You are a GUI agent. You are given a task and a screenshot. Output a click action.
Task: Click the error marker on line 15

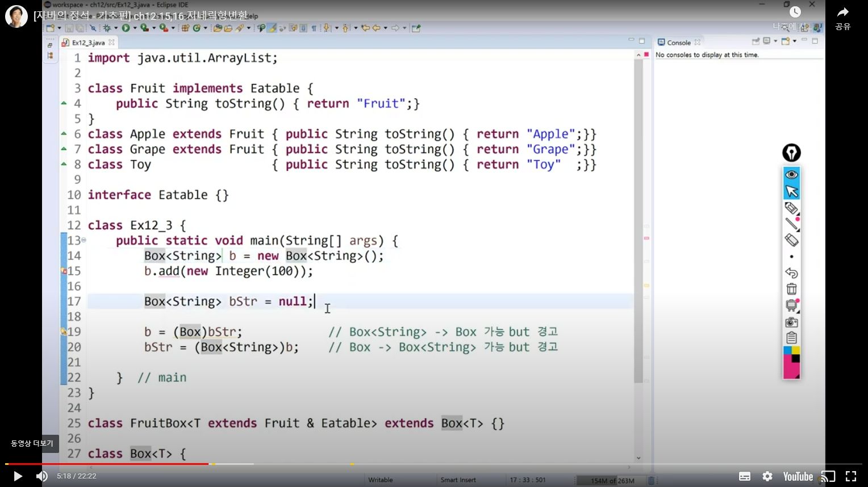(64, 271)
